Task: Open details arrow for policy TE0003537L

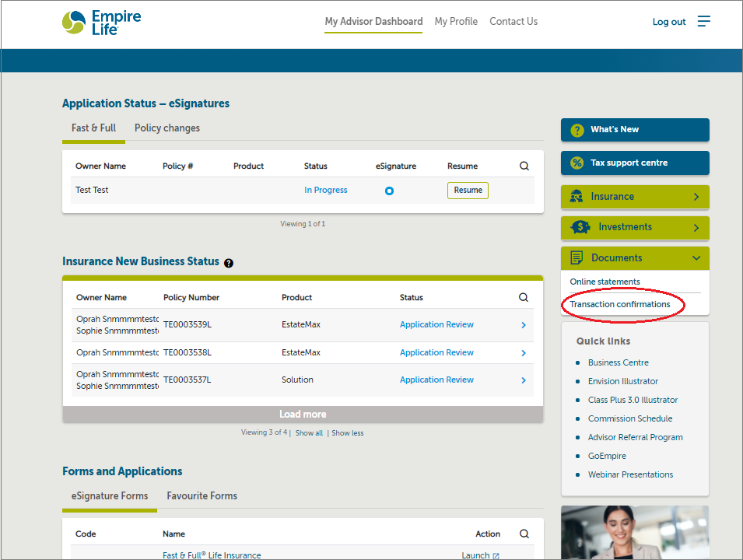Action: (524, 380)
